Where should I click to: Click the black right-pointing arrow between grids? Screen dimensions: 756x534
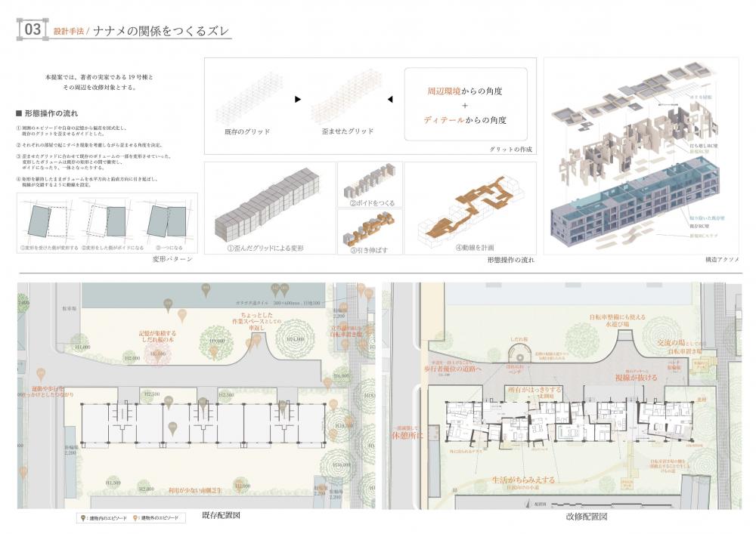(x=298, y=99)
